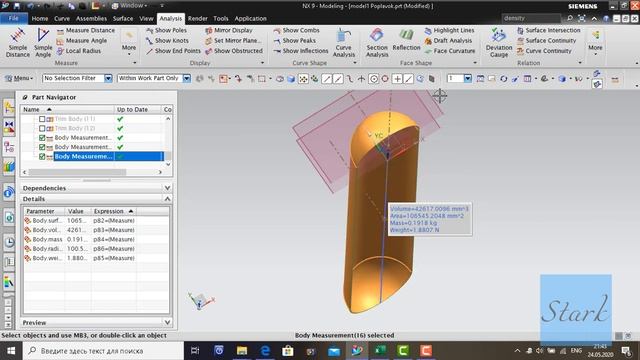Switch to the Surface tab

[123, 18]
